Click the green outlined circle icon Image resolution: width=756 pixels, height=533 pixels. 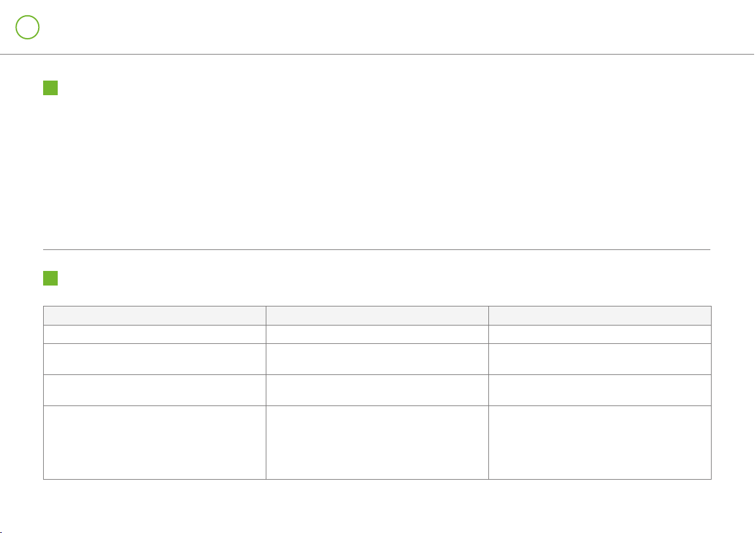pos(27,27)
